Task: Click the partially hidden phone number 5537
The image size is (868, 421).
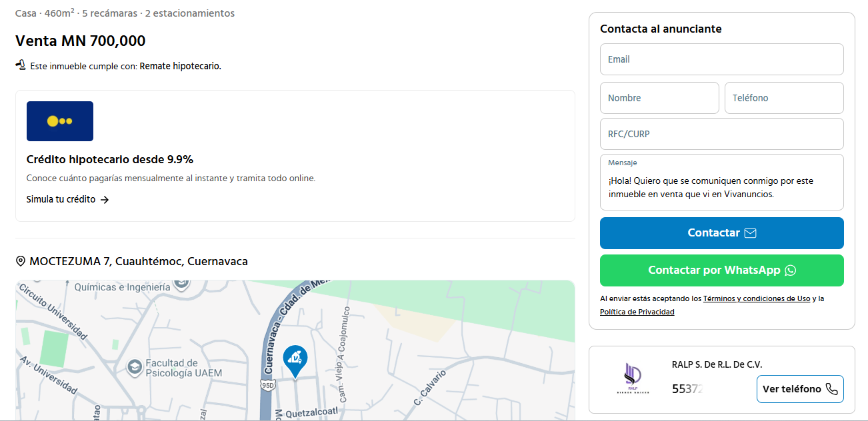Action: 688,389
